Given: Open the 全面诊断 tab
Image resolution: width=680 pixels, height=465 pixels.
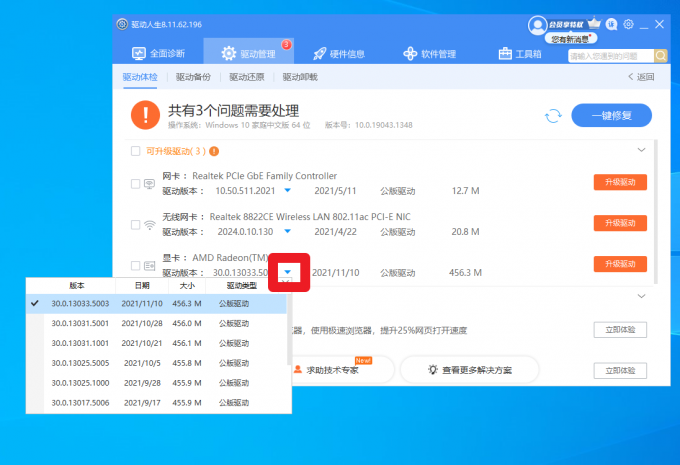Looking at the screenshot, I should click(x=158, y=54).
